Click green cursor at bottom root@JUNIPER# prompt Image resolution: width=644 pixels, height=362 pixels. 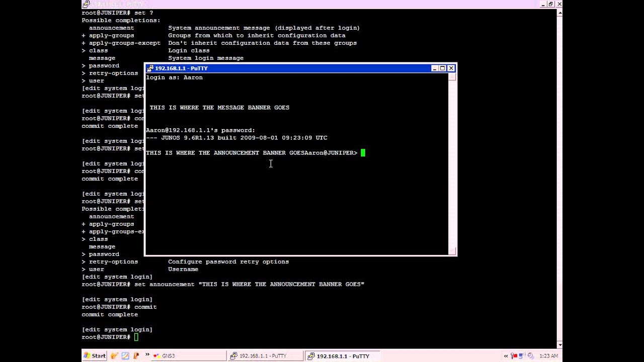click(x=136, y=337)
